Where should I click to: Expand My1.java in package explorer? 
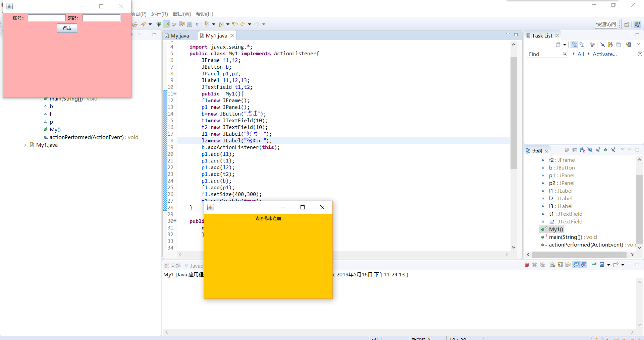25,145
